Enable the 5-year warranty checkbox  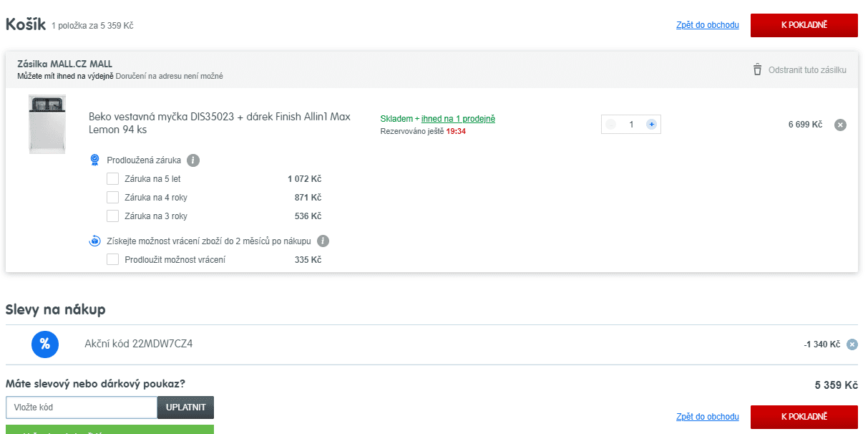(112, 179)
